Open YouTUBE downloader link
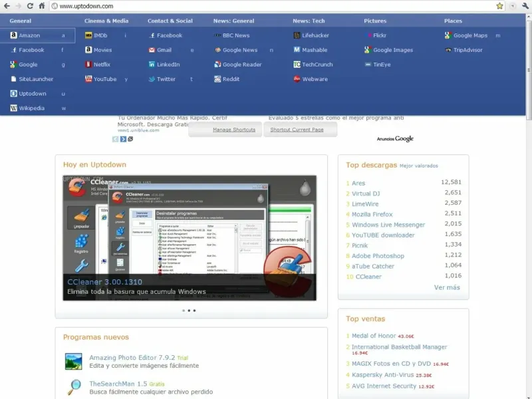The height and width of the screenshot is (399, 532). click(383, 235)
